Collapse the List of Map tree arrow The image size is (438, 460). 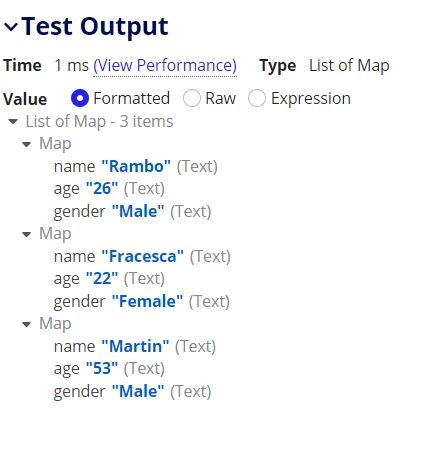tap(13, 122)
